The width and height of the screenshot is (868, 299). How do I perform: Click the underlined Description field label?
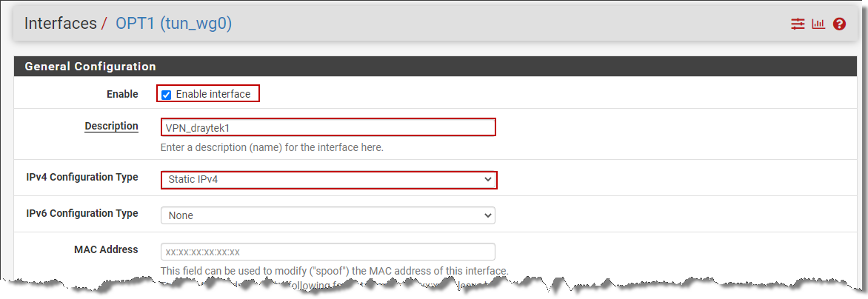[x=111, y=126]
